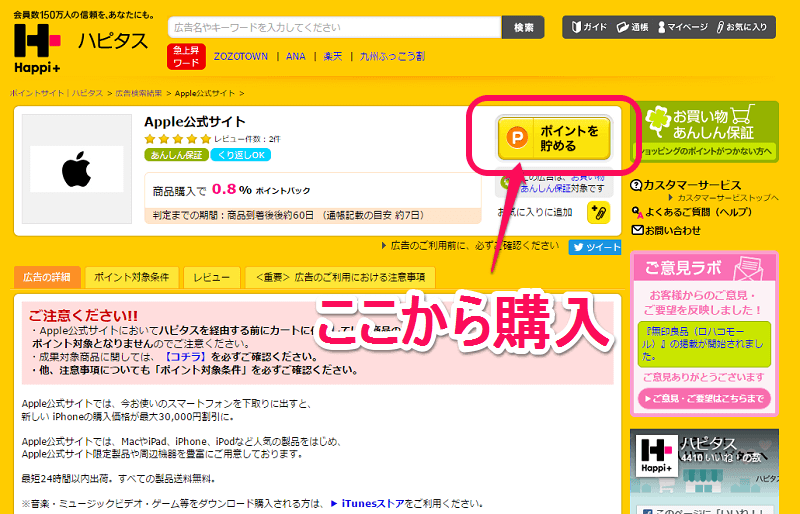This screenshot has height=514, width=800.
Task: Open 無印良品（ロハコモール） announcement text
Action: [704, 344]
